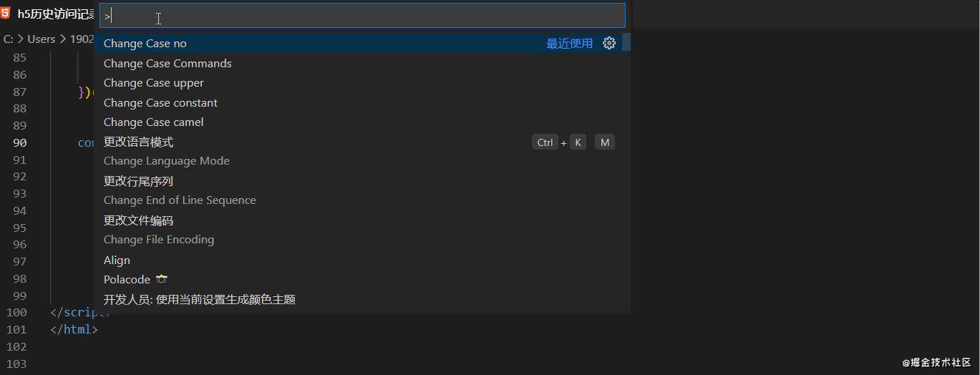Click the M key badge
The image size is (980, 375).
tap(605, 142)
